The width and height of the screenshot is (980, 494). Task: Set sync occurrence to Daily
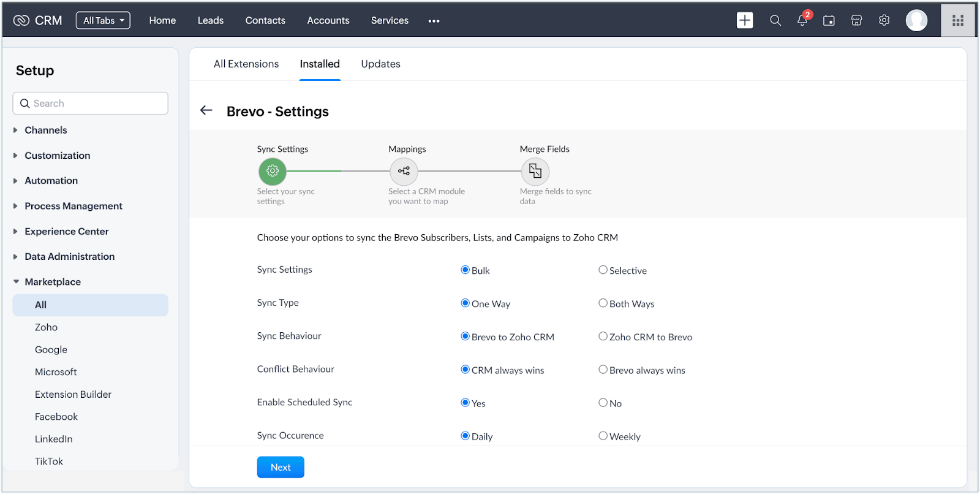pos(465,436)
